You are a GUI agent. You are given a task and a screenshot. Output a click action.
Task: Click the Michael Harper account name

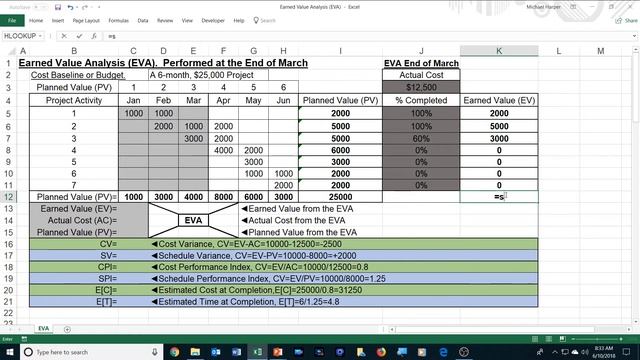tap(543, 7)
